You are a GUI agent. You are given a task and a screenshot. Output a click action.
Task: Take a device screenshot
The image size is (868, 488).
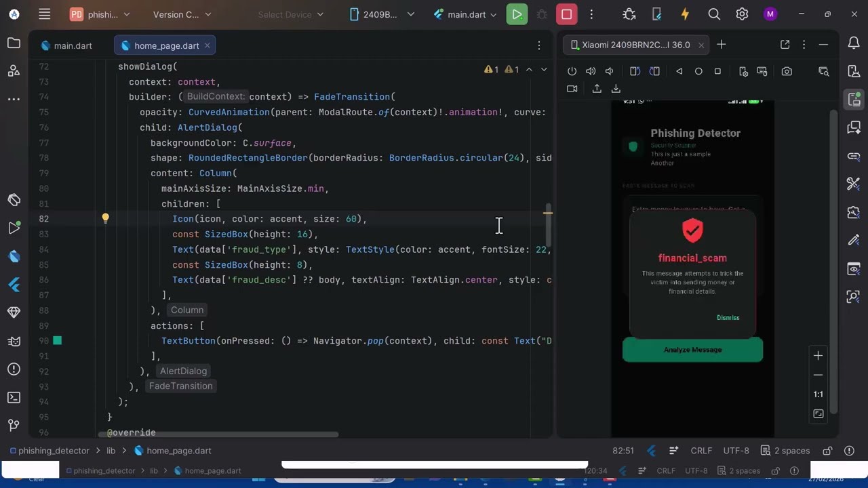pos(787,71)
